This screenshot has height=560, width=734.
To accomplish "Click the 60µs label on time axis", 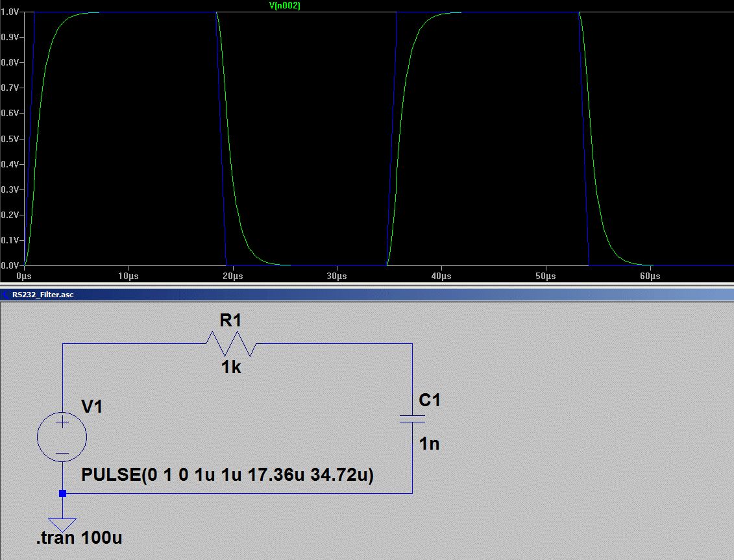I will click(x=650, y=276).
